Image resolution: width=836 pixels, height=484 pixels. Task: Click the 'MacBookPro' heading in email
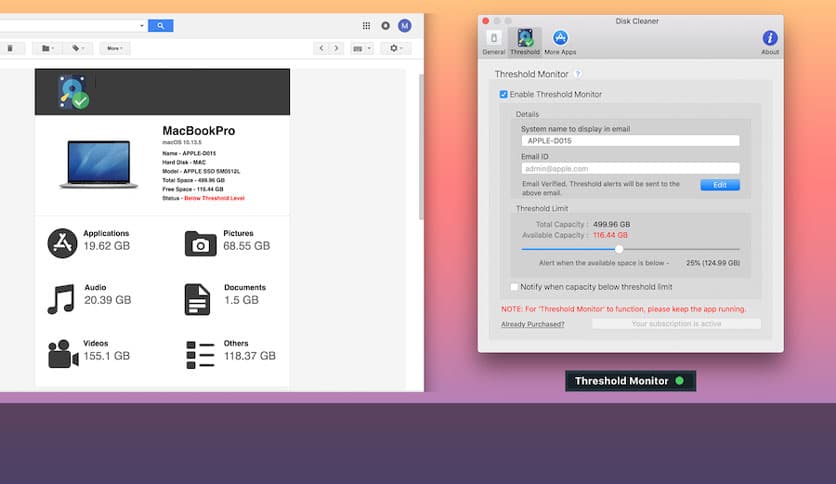pyautogui.click(x=198, y=131)
